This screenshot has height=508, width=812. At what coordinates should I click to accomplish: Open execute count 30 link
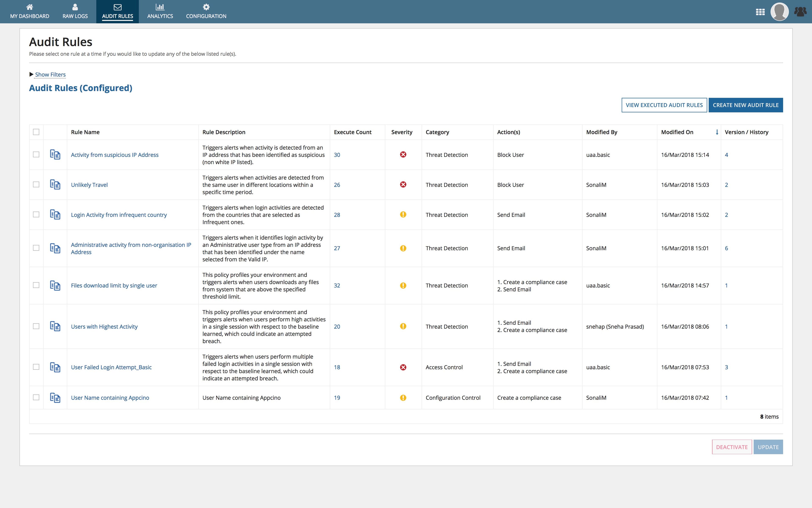click(337, 155)
